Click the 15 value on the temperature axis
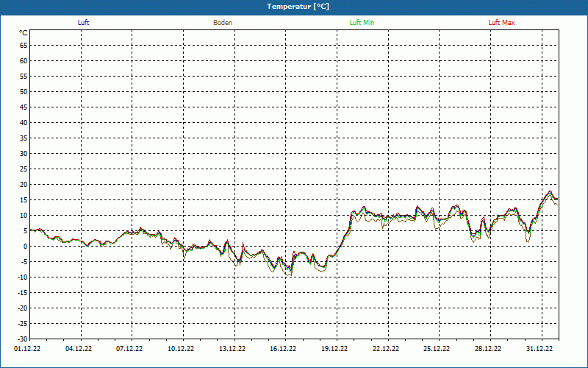The height and width of the screenshot is (368, 588). pos(24,199)
